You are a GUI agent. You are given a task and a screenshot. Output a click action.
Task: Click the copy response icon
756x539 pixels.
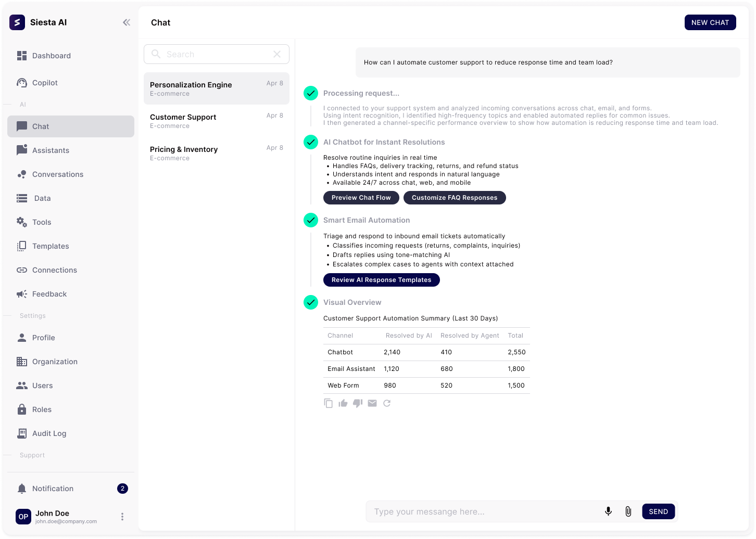[328, 403]
